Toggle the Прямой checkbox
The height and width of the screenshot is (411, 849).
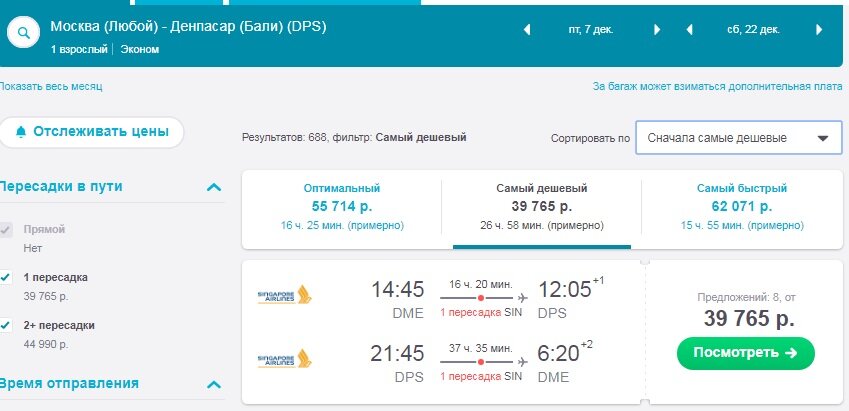click(x=6, y=230)
